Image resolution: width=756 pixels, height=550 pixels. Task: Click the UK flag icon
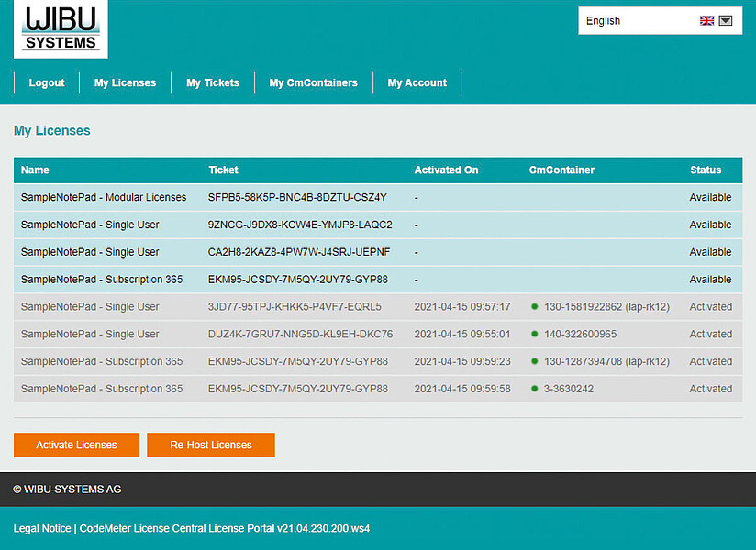(x=706, y=20)
